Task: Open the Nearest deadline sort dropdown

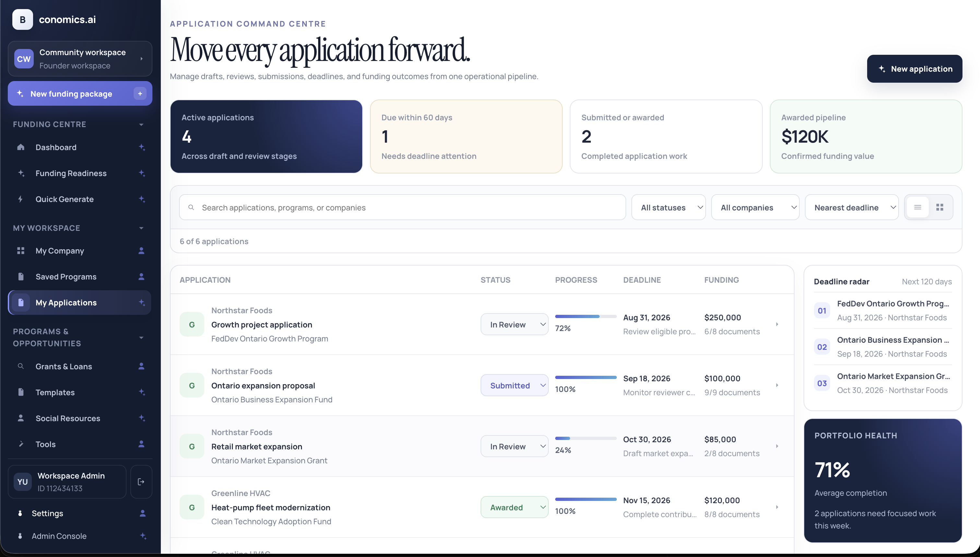Action: [x=852, y=207]
